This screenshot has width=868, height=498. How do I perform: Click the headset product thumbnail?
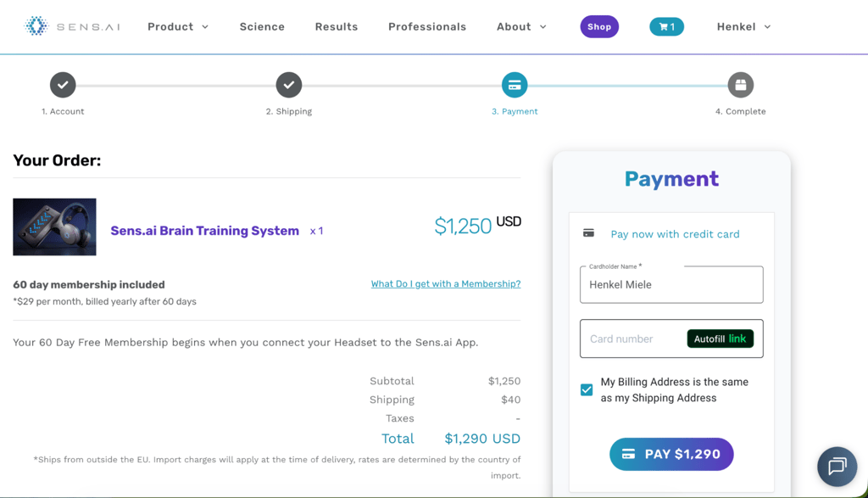click(54, 227)
